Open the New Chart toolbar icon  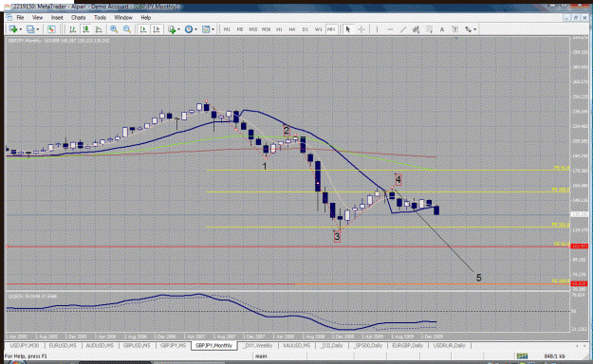(13, 29)
